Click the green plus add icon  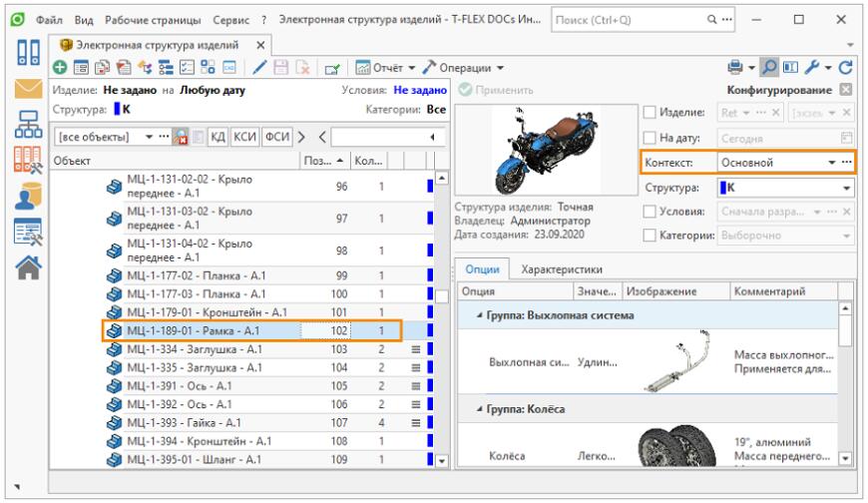coord(59,68)
